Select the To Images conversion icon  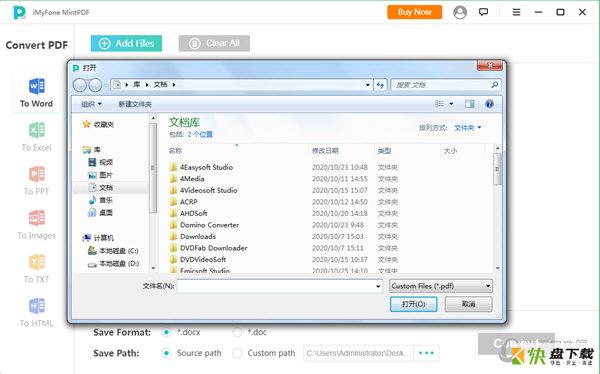[37, 218]
